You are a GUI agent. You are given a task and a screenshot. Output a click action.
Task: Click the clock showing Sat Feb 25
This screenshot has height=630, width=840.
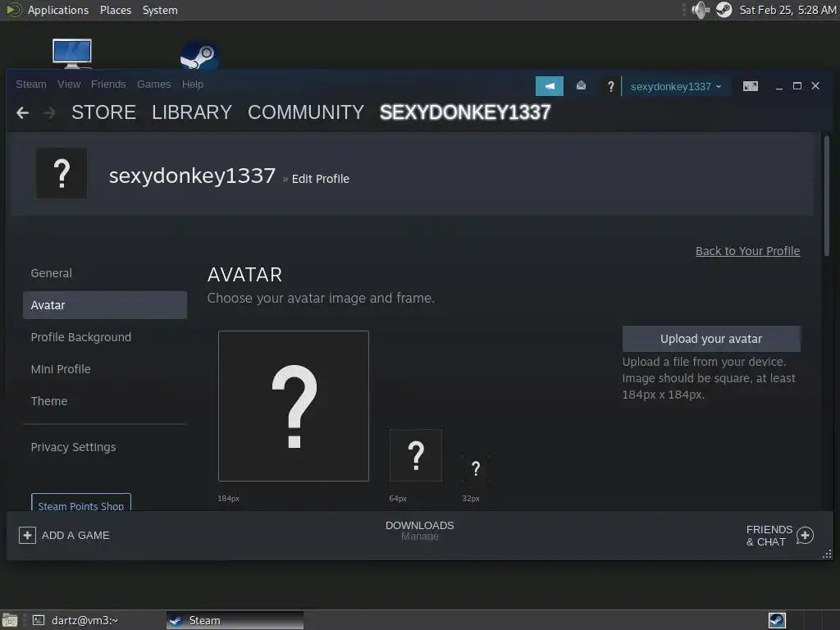pyautogui.click(x=787, y=10)
